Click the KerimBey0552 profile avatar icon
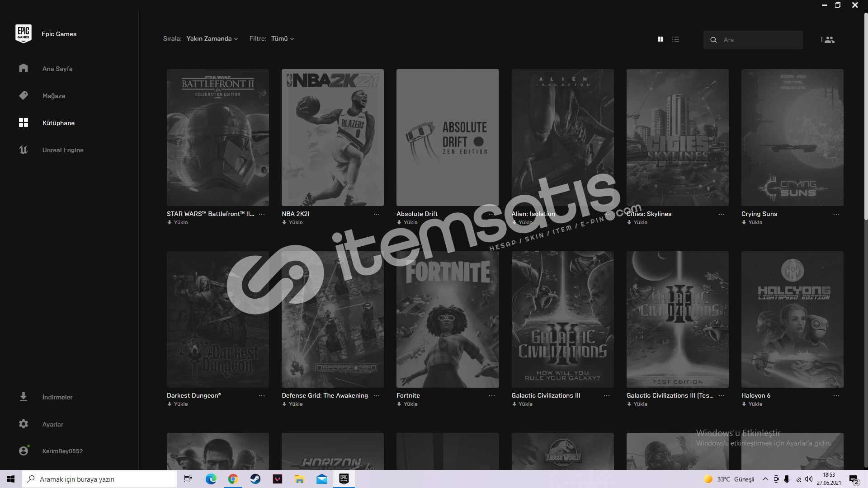Viewport: 868px width, 488px height. [x=24, y=450]
